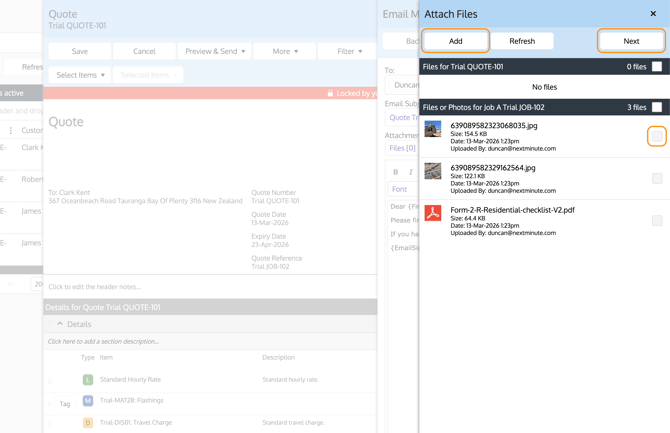The image size is (670, 433).
Task: Tick checkbox for 639089582323068035.jpg
Action: pos(656,136)
